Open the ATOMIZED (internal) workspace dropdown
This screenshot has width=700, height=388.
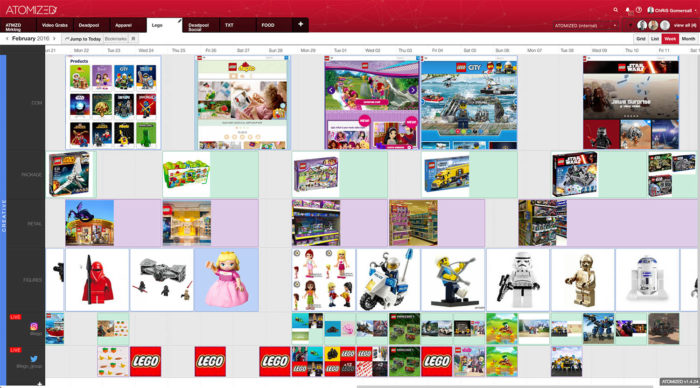pos(586,25)
